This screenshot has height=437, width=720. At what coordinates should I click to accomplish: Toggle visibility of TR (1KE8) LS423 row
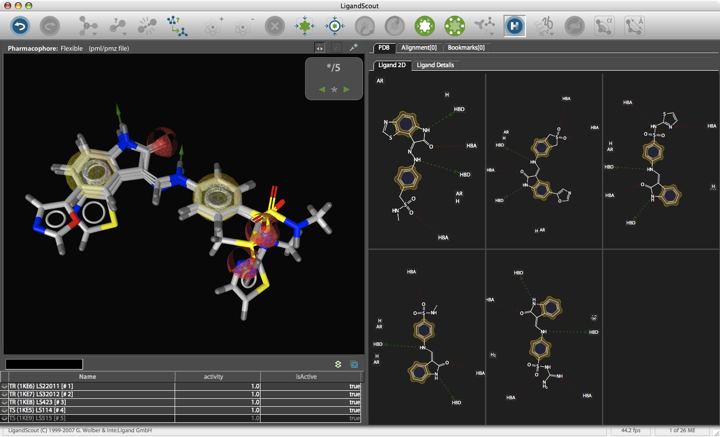tap(5, 402)
